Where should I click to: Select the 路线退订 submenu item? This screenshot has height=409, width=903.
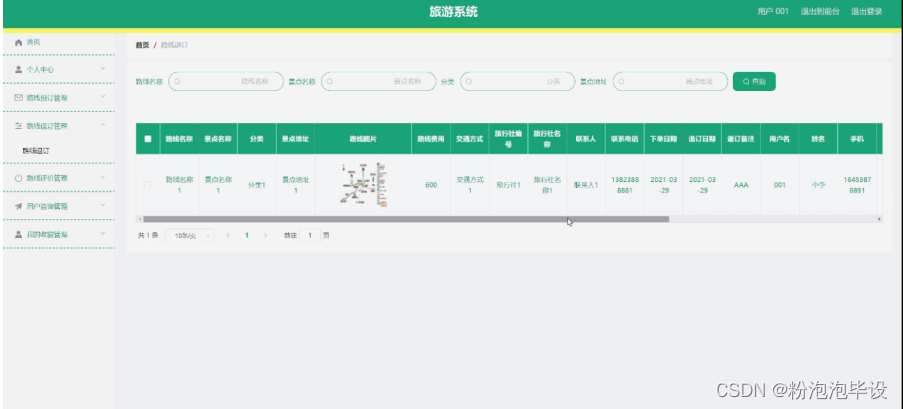tap(36, 151)
